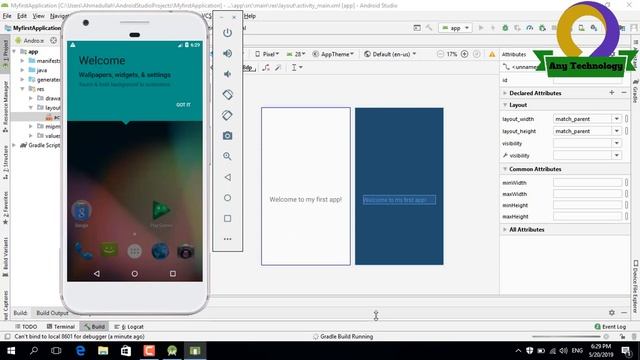Open the guidelines dropdown in design toolbar
This screenshot has width=640, height=360.
coord(297,67)
